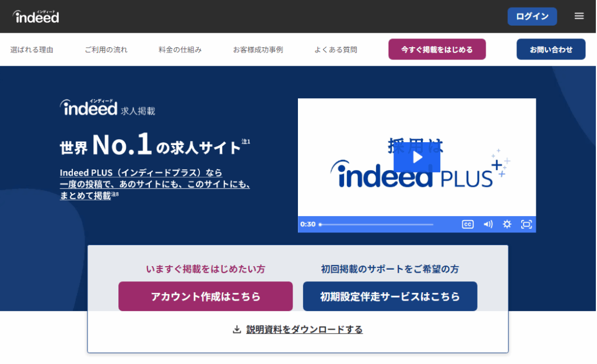Select お客様成功事例 in the navigation
597x364 pixels.
click(258, 50)
